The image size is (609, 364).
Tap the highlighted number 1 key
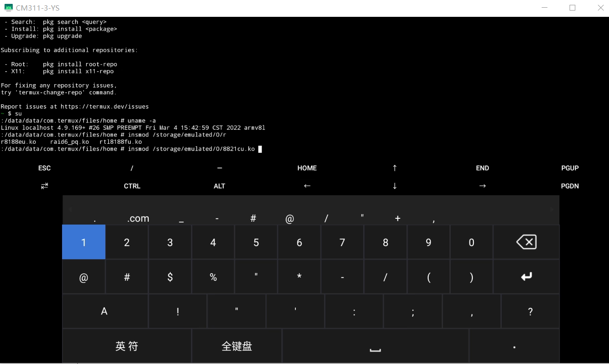click(84, 242)
